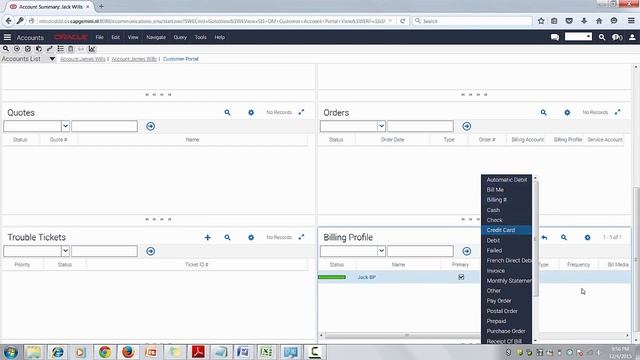Select Invoice from the list

click(x=506, y=271)
